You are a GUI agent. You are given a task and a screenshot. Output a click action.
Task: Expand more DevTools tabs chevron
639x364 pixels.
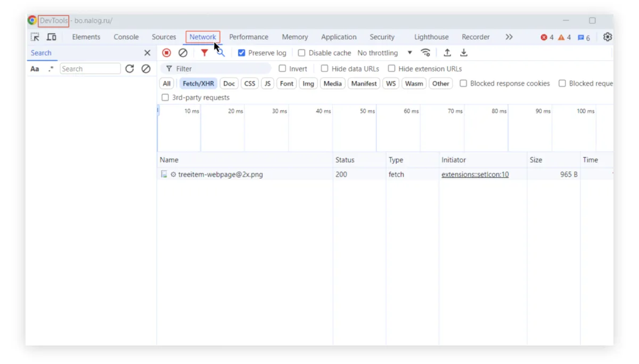509,37
